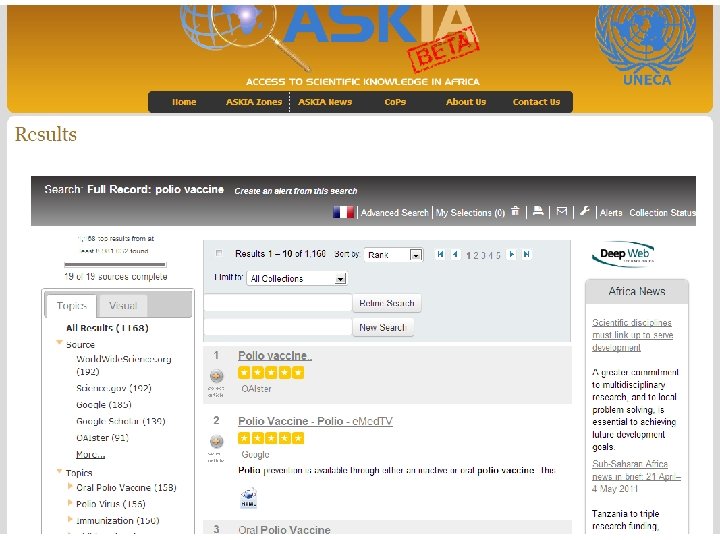This screenshot has width=720, height=540.
Task: Open Scientific disciplines must link up news
Action: coord(632,335)
